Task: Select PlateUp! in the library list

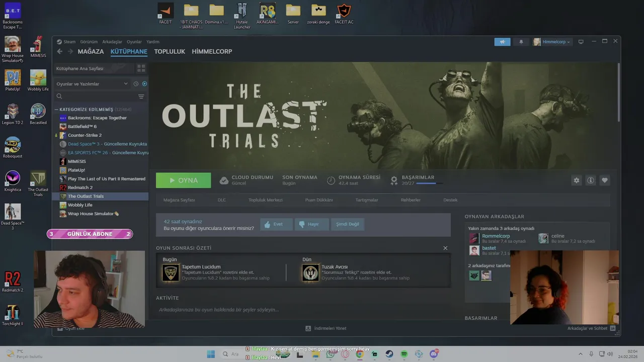Action: pos(101,170)
